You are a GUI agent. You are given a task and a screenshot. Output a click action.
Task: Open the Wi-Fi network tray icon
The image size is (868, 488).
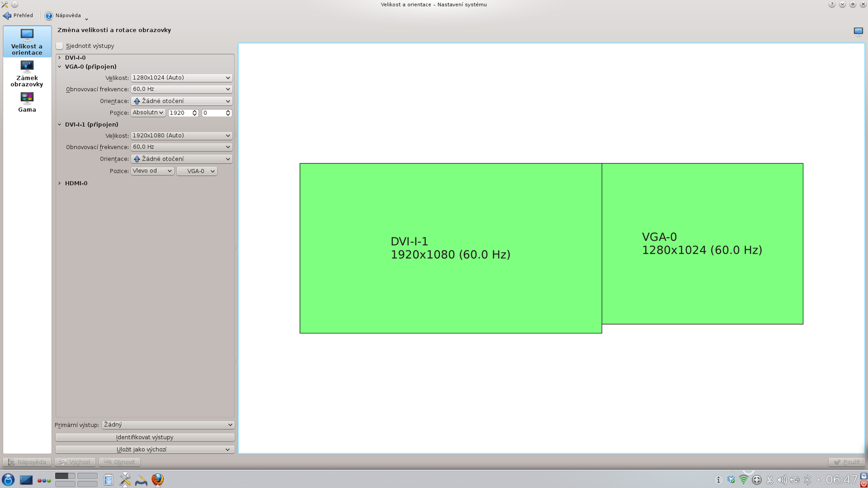[744, 480]
